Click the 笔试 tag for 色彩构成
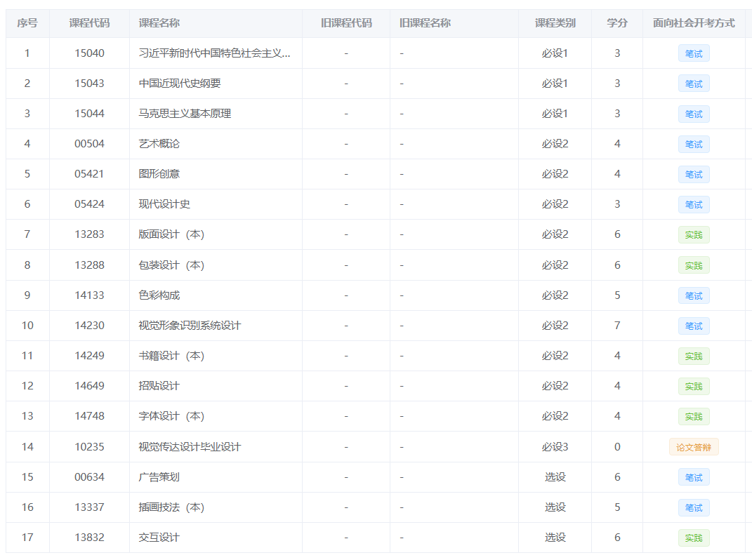Viewport: 752px width, 560px height. [x=694, y=296]
